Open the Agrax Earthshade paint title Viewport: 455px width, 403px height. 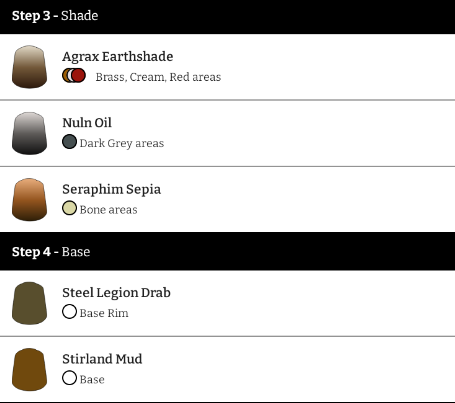pyautogui.click(x=118, y=57)
